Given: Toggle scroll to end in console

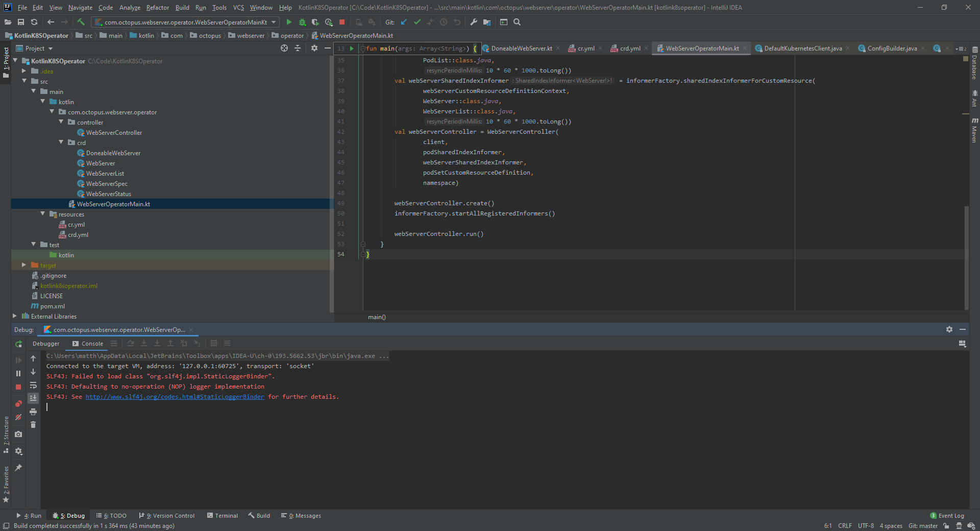Looking at the screenshot, I should point(33,398).
